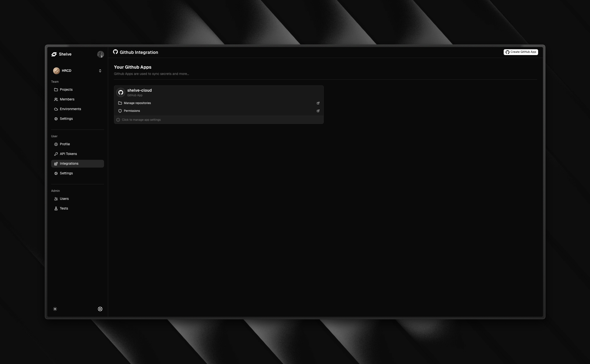Click to manage app settings
The width and height of the screenshot is (590, 364).
pos(219,120)
